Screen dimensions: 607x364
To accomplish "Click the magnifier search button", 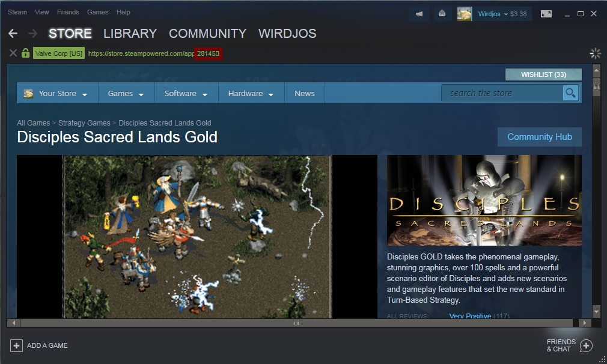I will coord(570,93).
